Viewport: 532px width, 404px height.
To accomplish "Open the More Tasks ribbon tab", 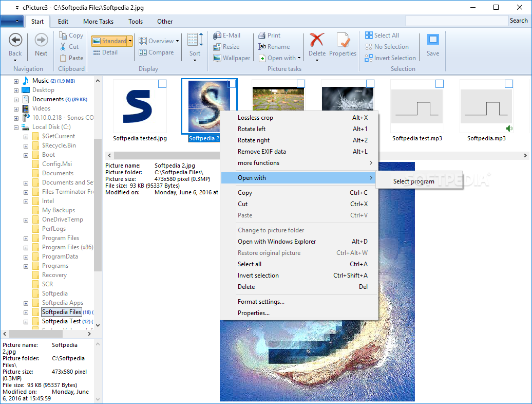I will click(99, 22).
